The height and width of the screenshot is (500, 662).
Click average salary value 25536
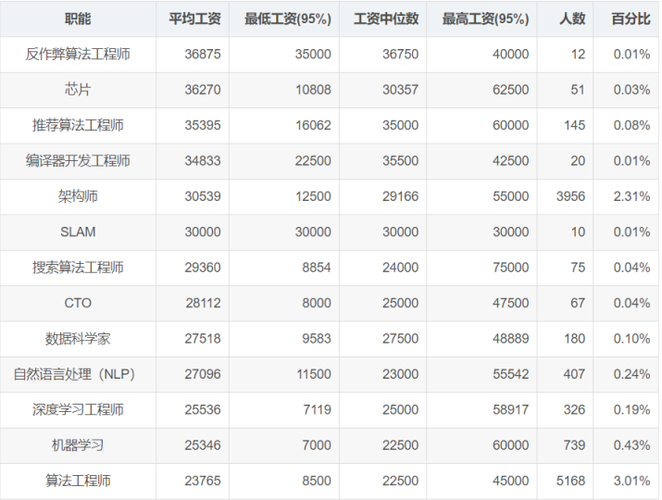(203, 410)
